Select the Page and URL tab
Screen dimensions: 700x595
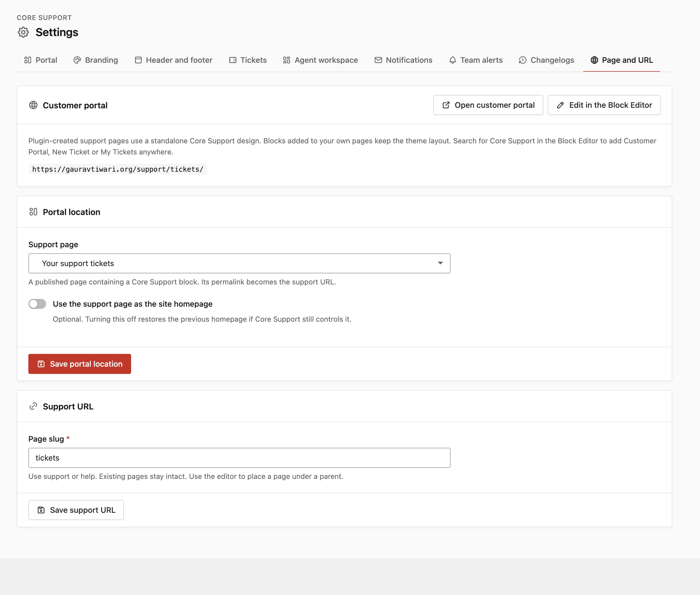pyautogui.click(x=622, y=60)
